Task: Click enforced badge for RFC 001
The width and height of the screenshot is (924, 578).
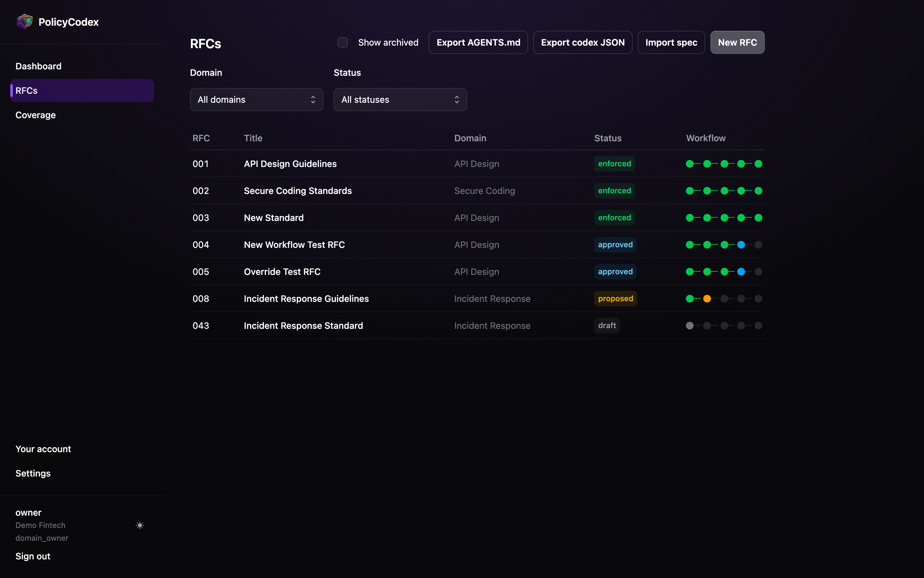Action: point(614,164)
